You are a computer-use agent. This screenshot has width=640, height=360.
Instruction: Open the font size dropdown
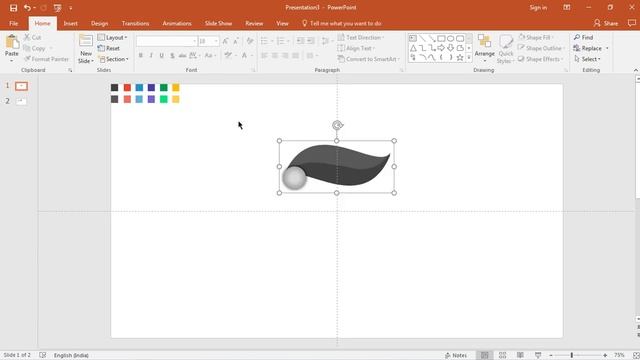click(x=216, y=41)
